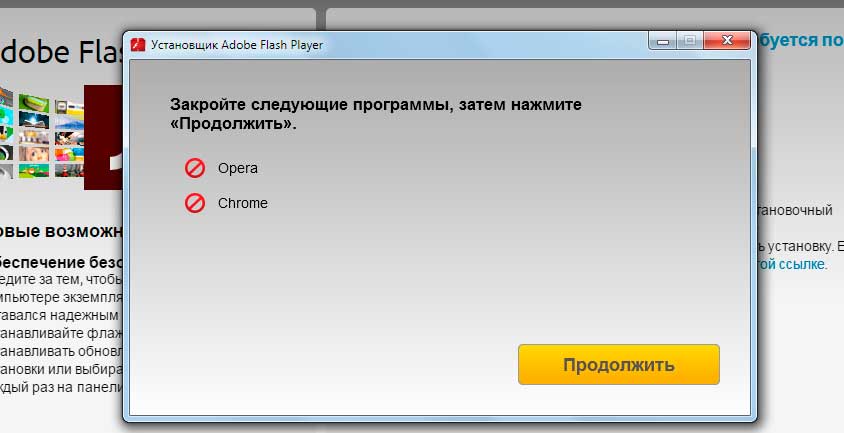Click the dark red Flash logo on webpage

coord(104,137)
